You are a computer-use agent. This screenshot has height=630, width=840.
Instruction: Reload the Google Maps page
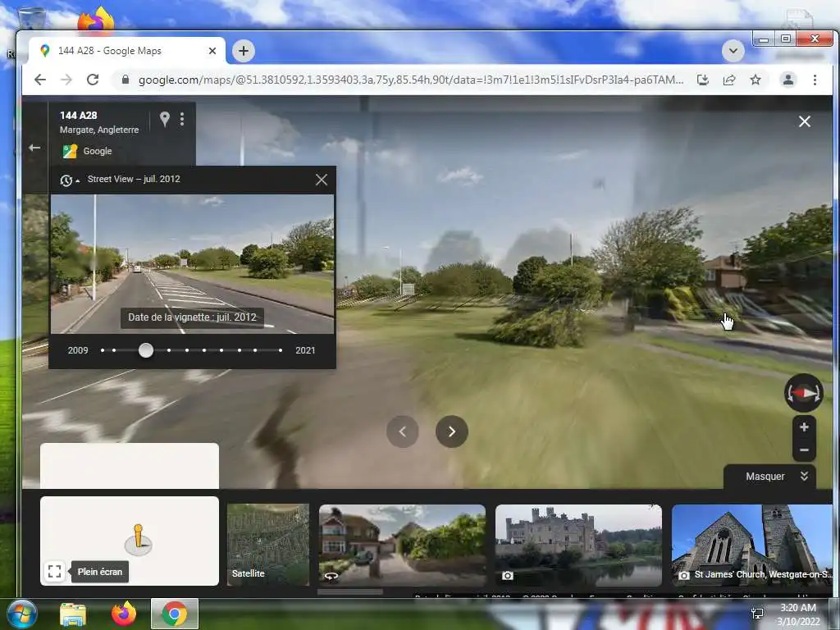coord(93,80)
